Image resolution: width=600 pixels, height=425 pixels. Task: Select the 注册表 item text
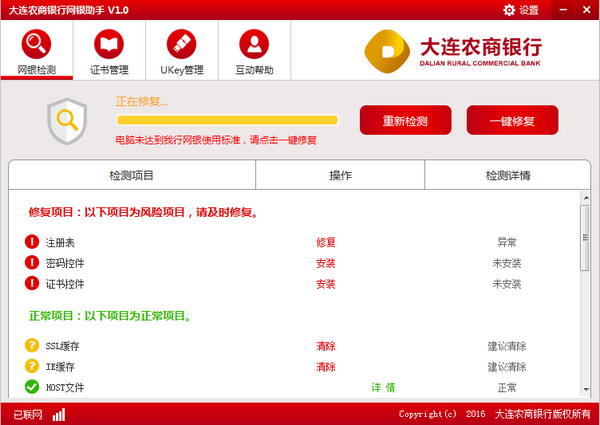coord(60,243)
